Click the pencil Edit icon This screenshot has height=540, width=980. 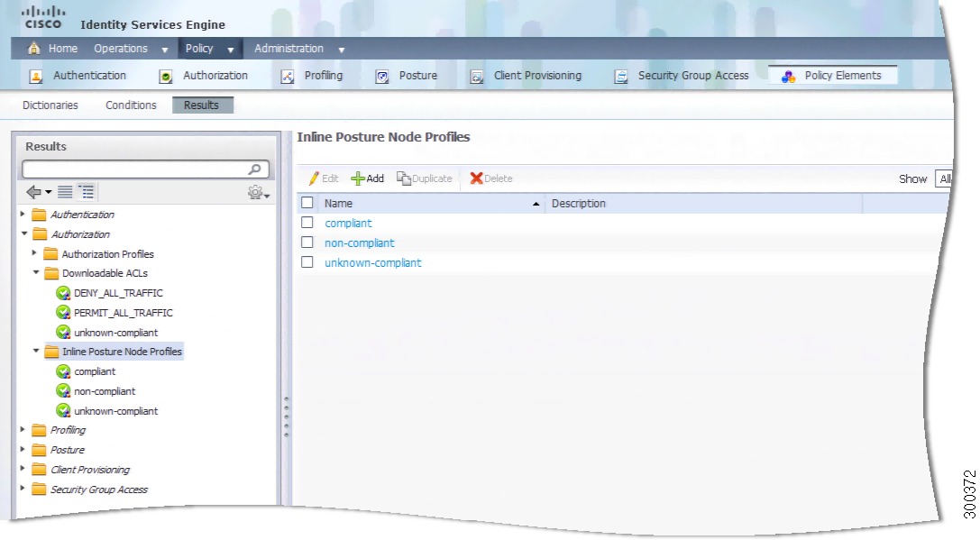(x=314, y=178)
